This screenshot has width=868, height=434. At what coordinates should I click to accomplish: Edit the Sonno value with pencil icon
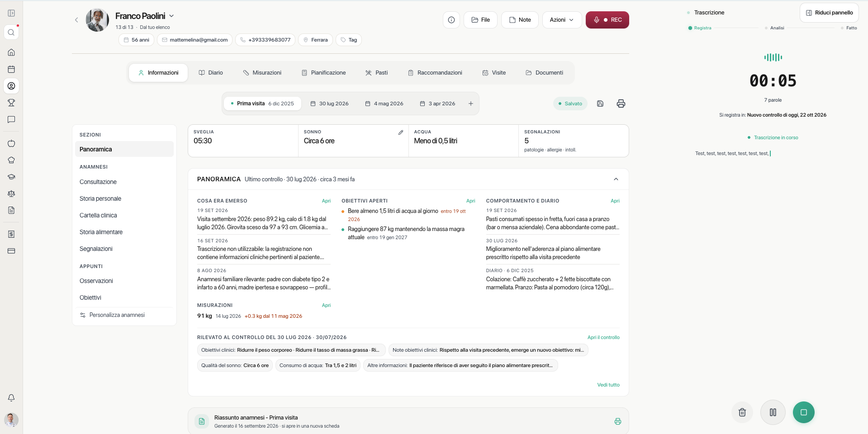[401, 132]
